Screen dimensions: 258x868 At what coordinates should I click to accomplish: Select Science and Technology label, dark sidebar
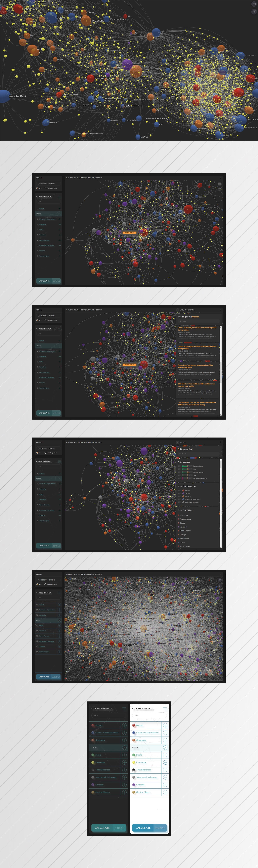[106, 777]
